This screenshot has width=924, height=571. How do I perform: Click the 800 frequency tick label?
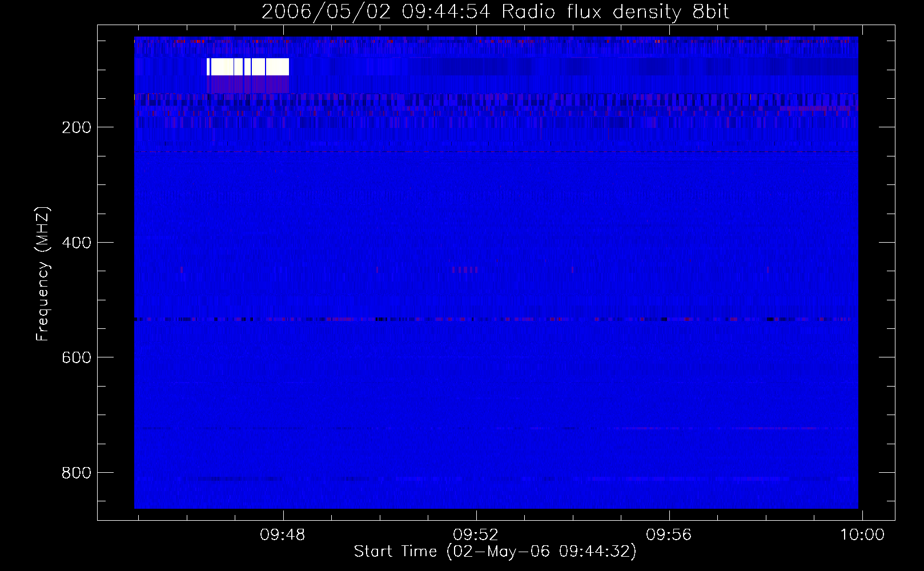(x=77, y=473)
